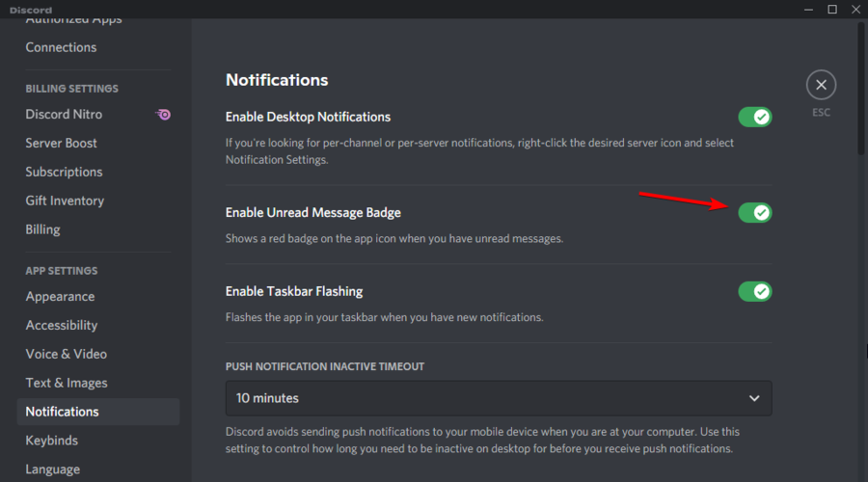Go to Voice & Video settings
Image resolution: width=868 pixels, height=482 pixels.
click(x=66, y=355)
